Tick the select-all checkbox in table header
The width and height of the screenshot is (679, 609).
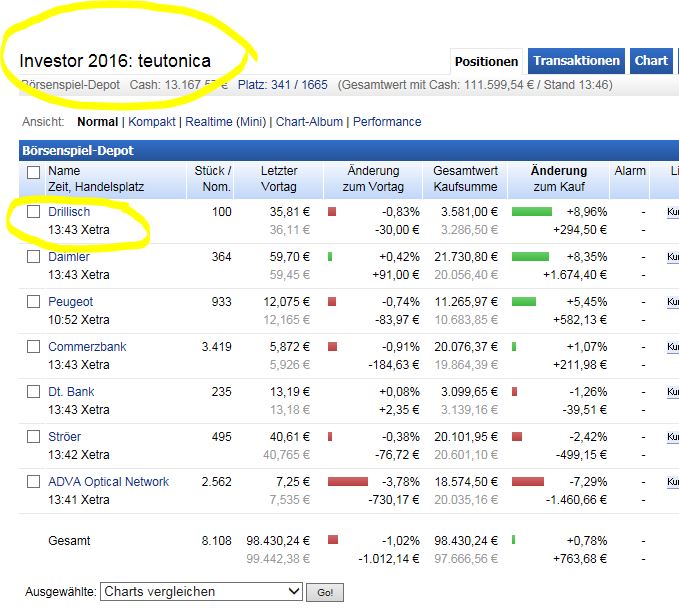click(x=33, y=172)
